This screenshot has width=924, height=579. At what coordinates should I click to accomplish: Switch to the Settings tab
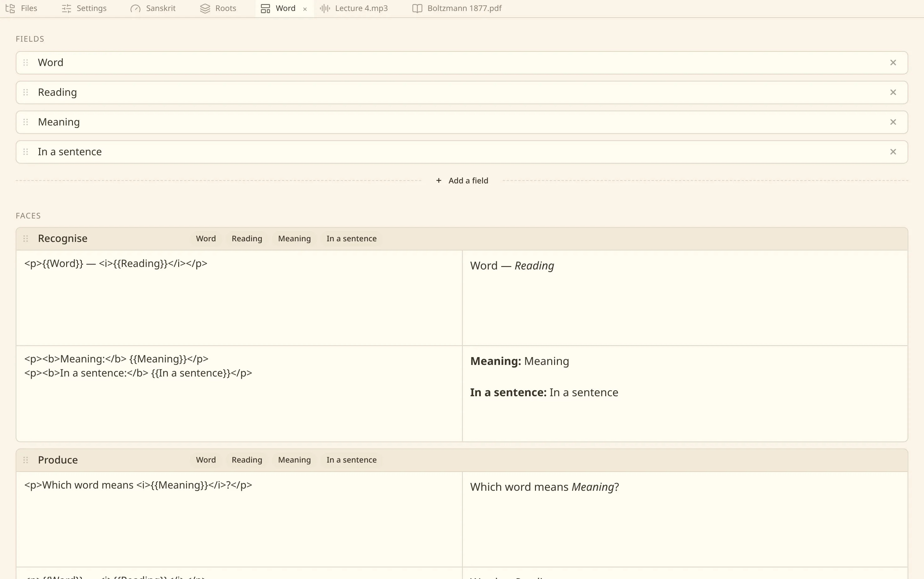(84, 8)
